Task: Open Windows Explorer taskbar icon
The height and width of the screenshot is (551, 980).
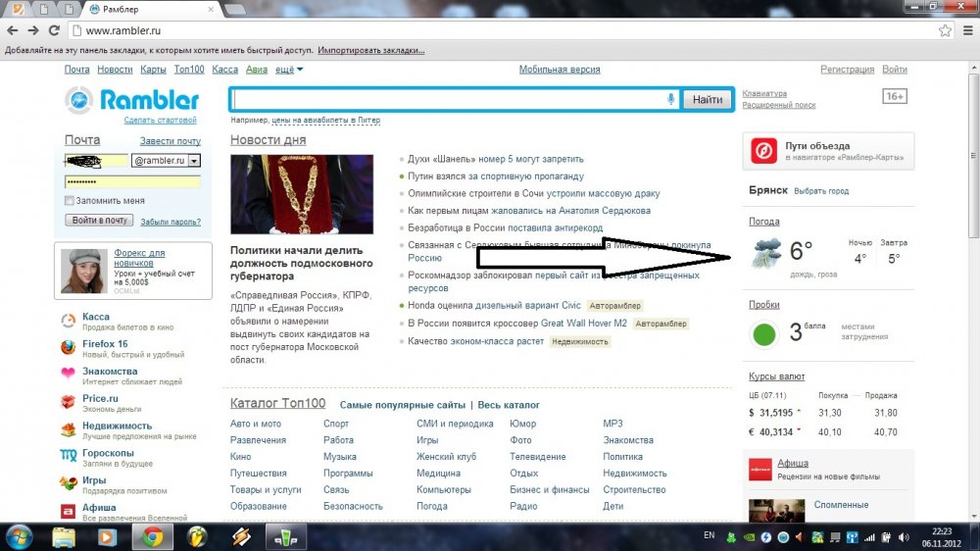Action: tap(63, 537)
